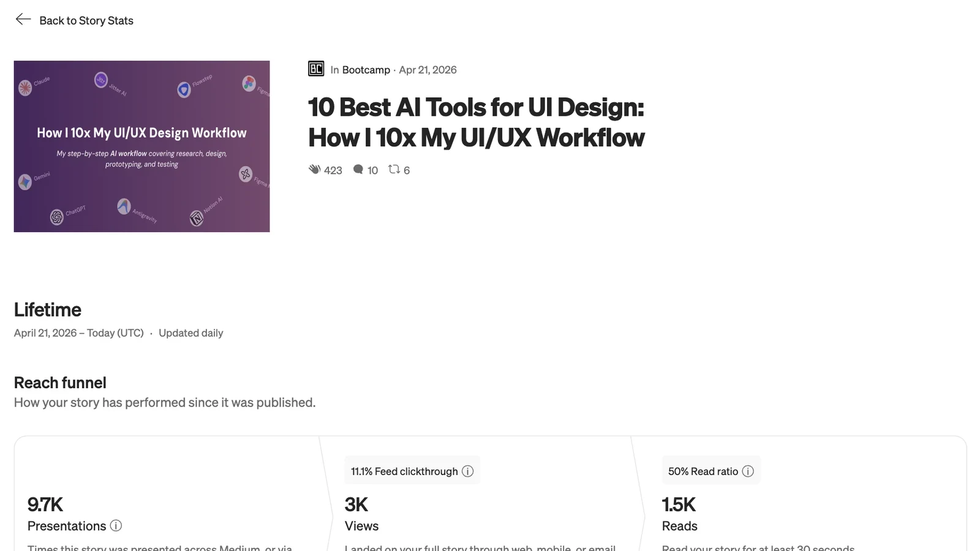This screenshot has width=980, height=551.
Task: Click the info icon beside Feed clickthrough
Action: tap(468, 471)
